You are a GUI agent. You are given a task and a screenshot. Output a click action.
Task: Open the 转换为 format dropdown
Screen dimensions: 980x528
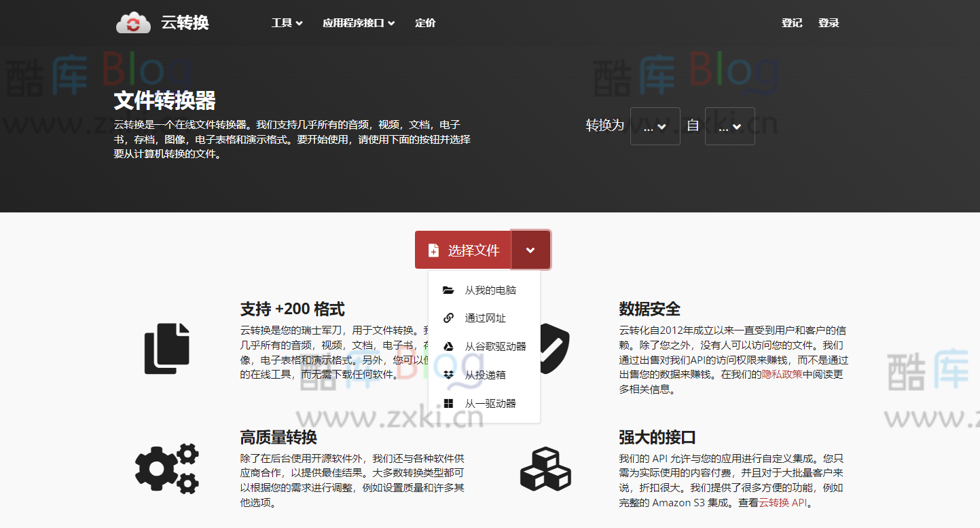pyautogui.click(x=655, y=126)
